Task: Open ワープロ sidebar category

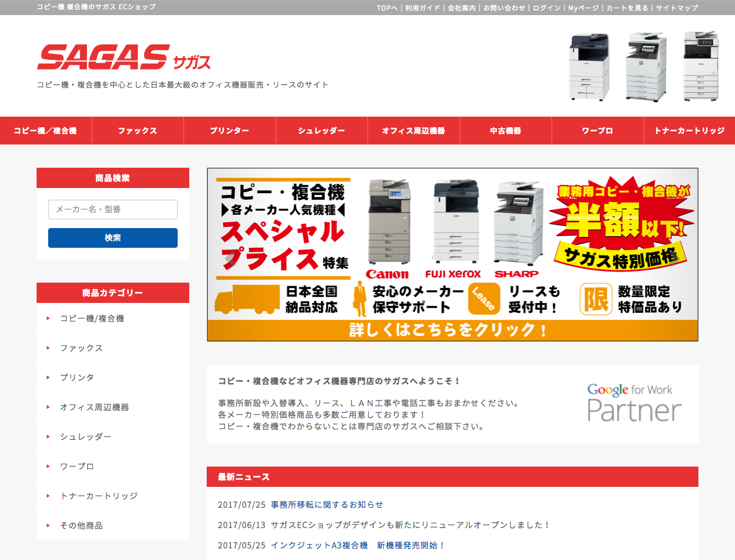Action: [x=113, y=466]
